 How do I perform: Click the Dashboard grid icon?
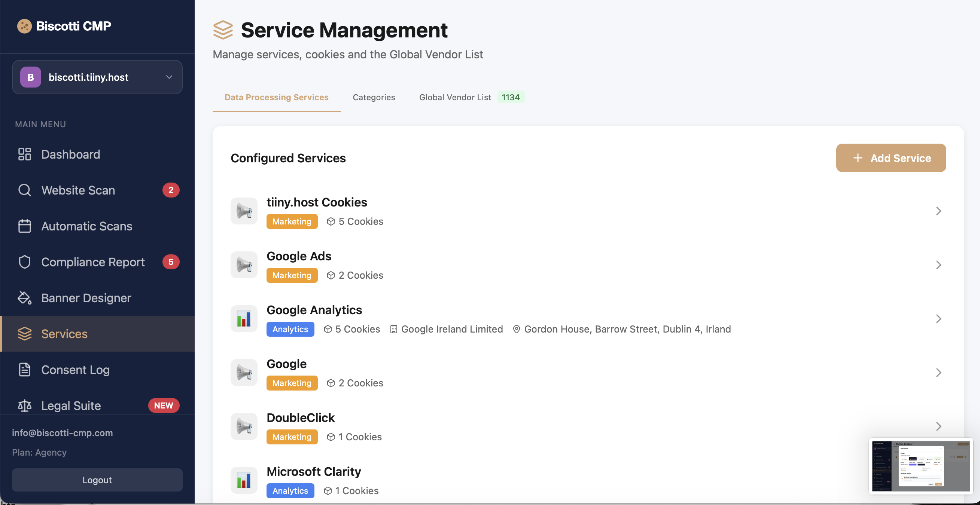tap(24, 154)
